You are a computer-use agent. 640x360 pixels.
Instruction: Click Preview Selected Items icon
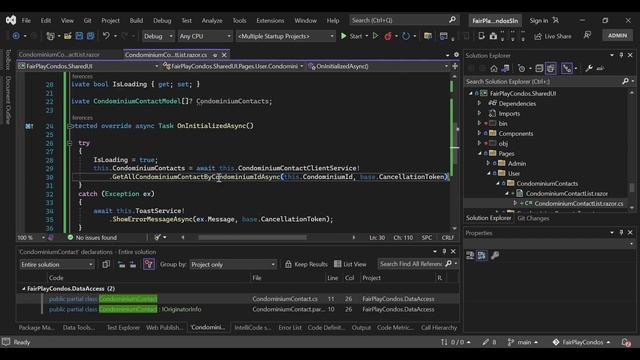pyautogui.click(x=600, y=69)
